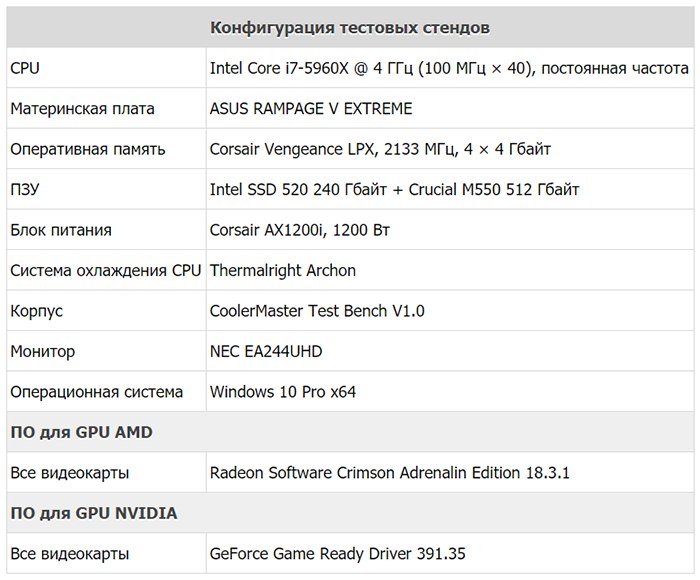
Task: Select the 'Thermalright Archon' value
Action: click(283, 271)
